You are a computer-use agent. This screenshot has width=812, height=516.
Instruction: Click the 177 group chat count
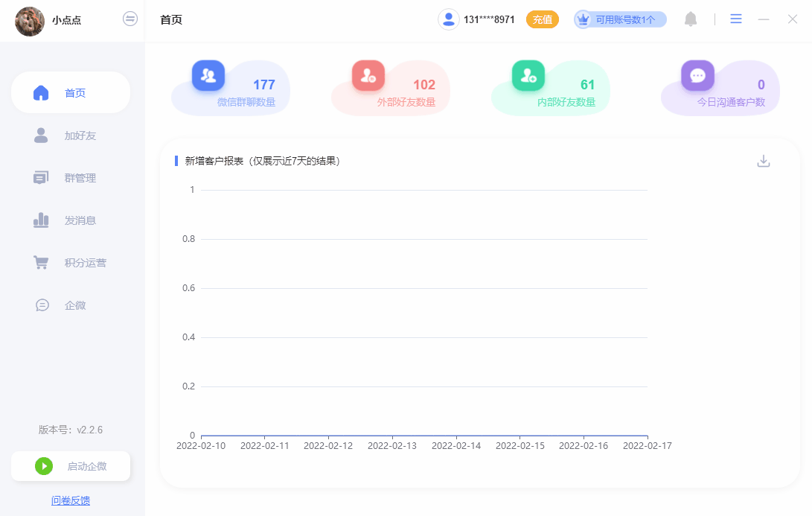[x=264, y=84]
